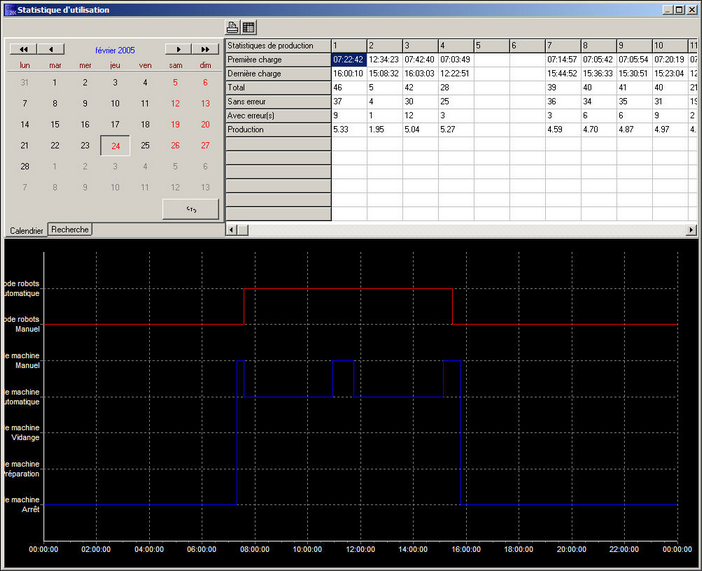Click the highlighted cell 07:22:42
The image size is (702, 571).
[x=349, y=60]
